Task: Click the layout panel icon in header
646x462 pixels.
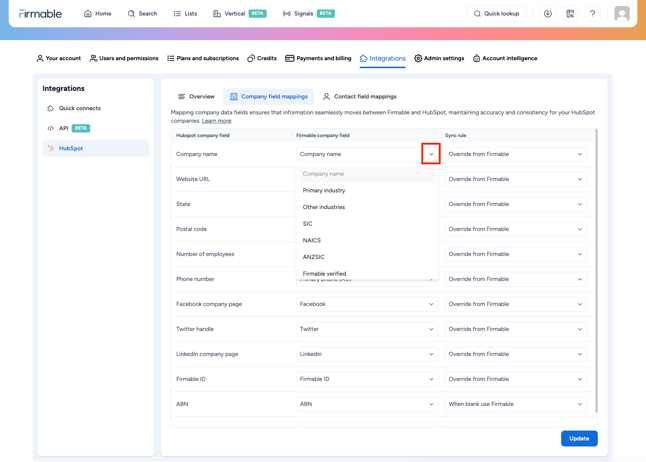Action: tap(570, 14)
